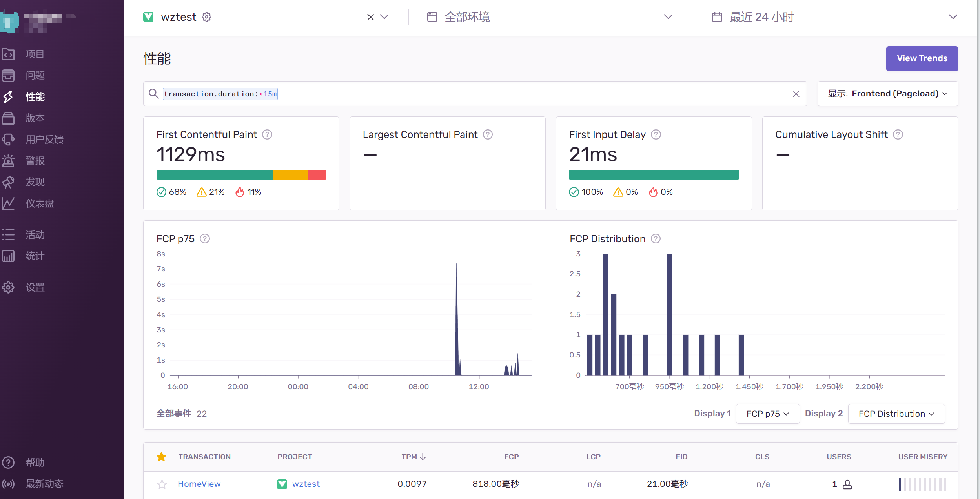The width and height of the screenshot is (980, 499).
Task: Open the 帮助 help question icon
Action: (8, 463)
